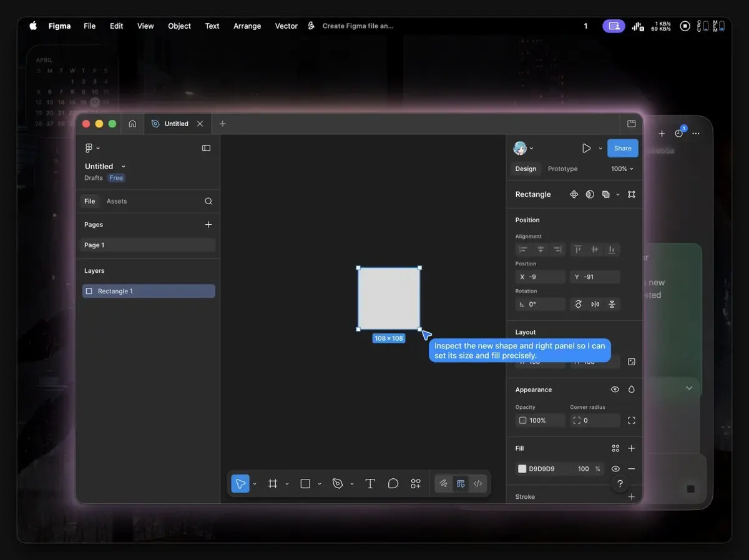
Task: Click the mask icon beside Rectangle title
Action: click(x=590, y=194)
